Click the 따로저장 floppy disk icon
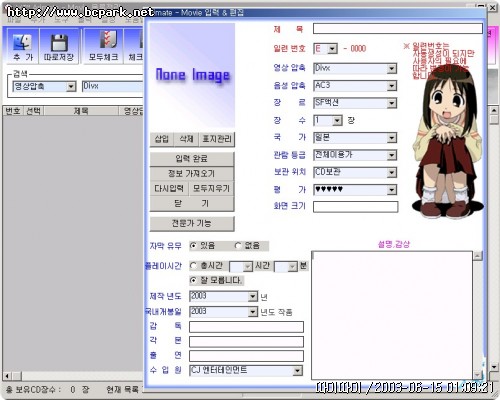 pyautogui.click(x=59, y=46)
